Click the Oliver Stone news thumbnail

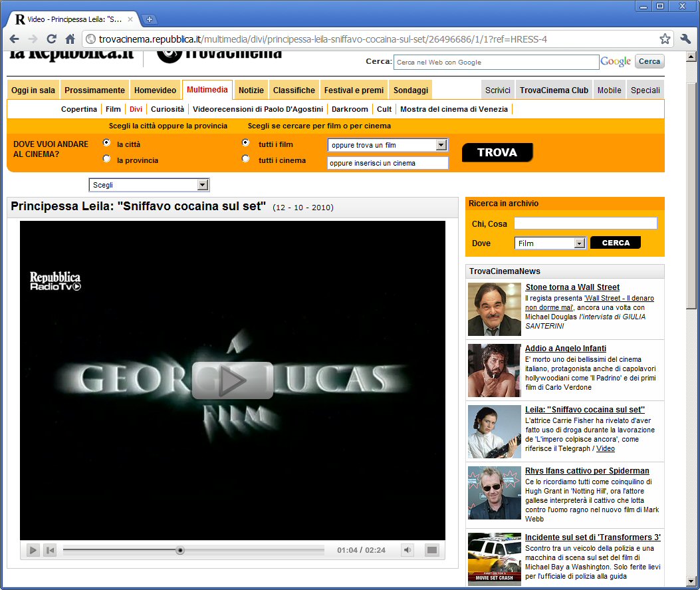[494, 309]
